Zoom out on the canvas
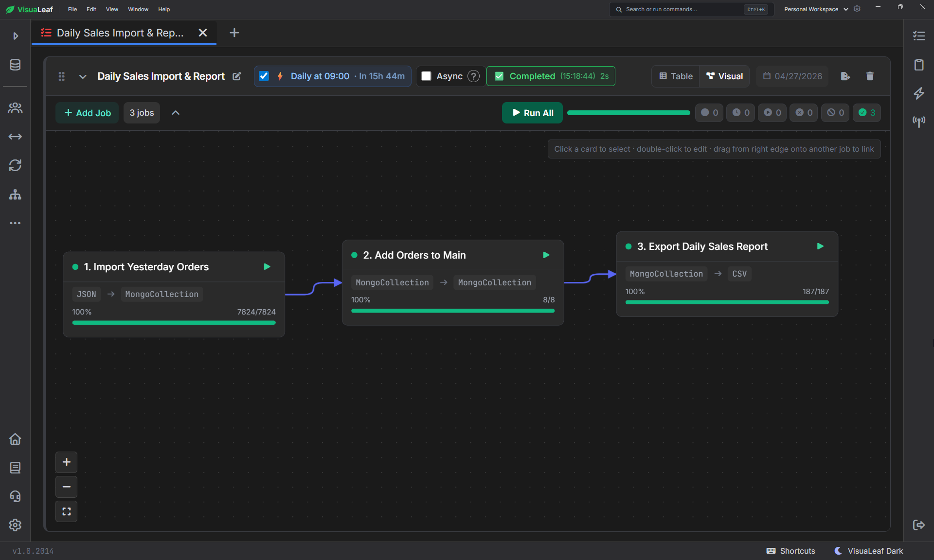This screenshot has height=560, width=934. [x=67, y=487]
